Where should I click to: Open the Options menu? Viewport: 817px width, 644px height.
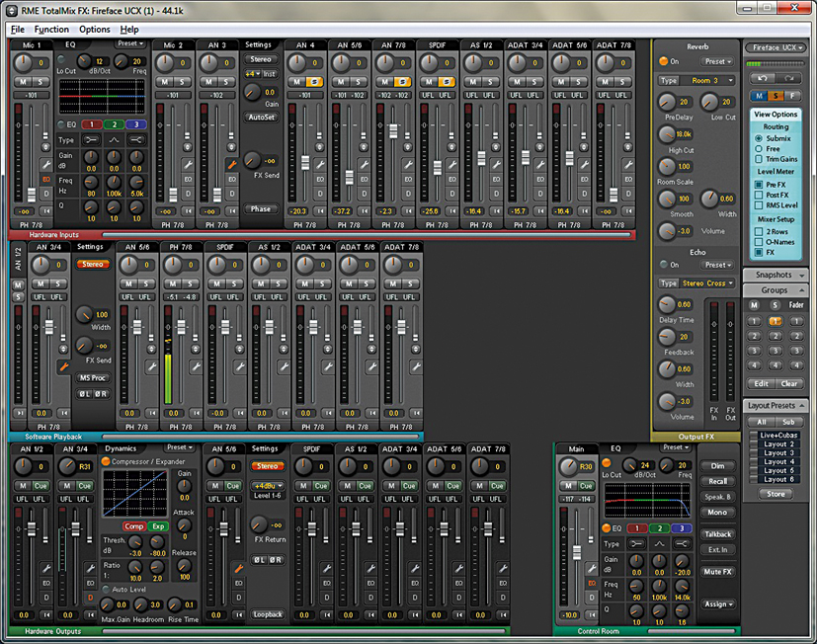click(x=95, y=30)
